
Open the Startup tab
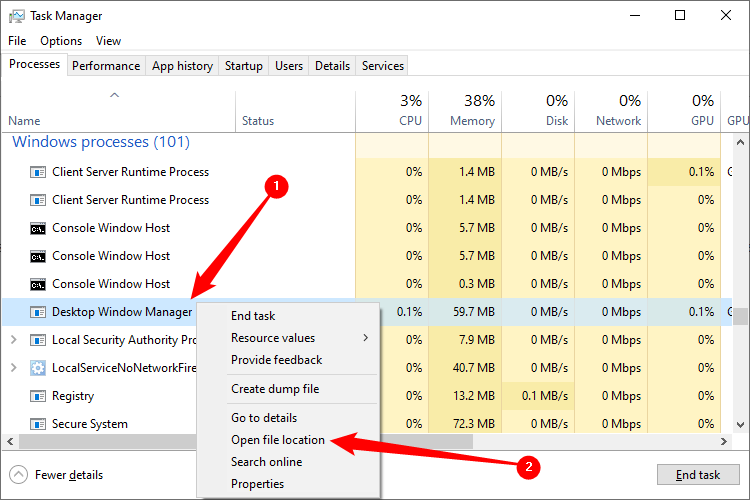[243, 66]
